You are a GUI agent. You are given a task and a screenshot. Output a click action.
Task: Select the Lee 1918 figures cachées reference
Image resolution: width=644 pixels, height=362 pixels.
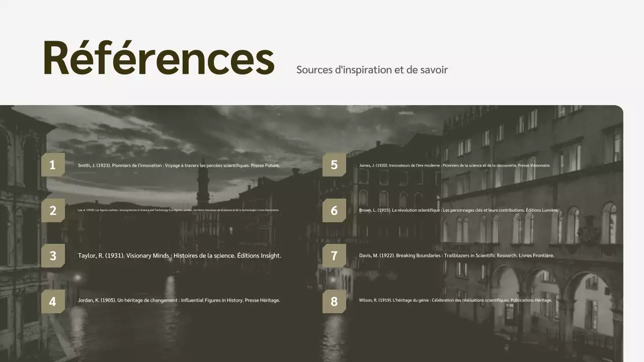pos(179,210)
